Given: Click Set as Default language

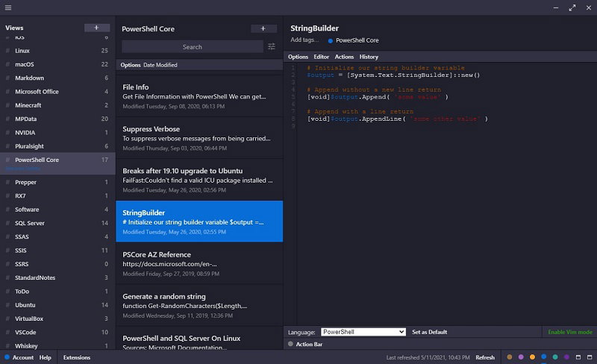Looking at the screenshot, I should tap(429, 332).
